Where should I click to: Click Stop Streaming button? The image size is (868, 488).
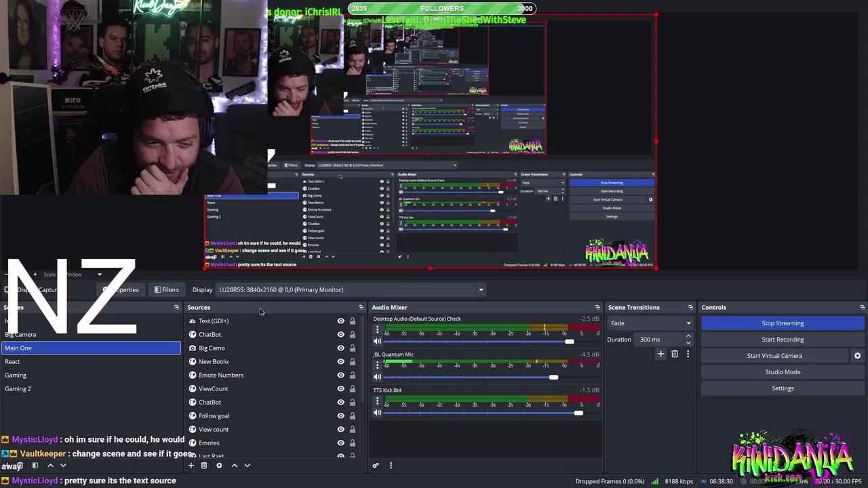pyautogui.click(x=783, y=323)
